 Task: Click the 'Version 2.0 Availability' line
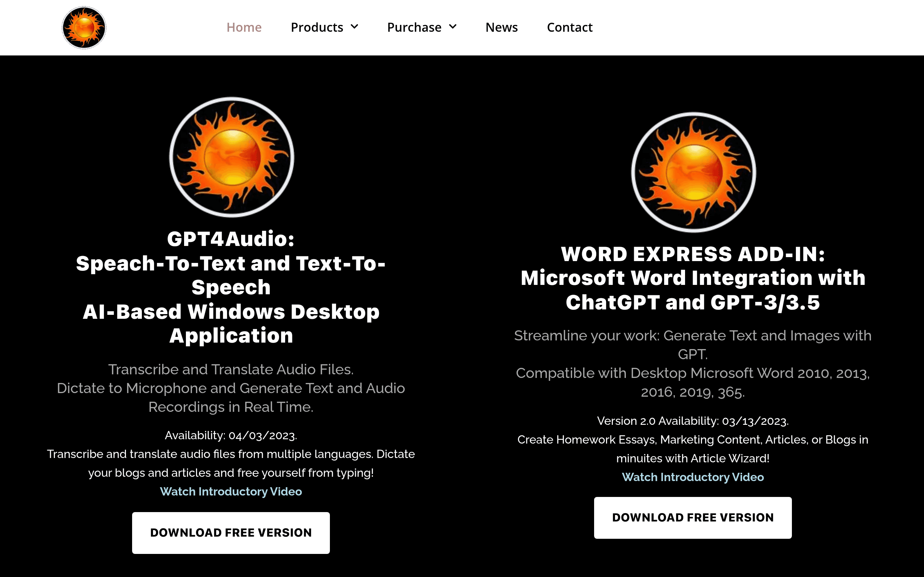693,421
